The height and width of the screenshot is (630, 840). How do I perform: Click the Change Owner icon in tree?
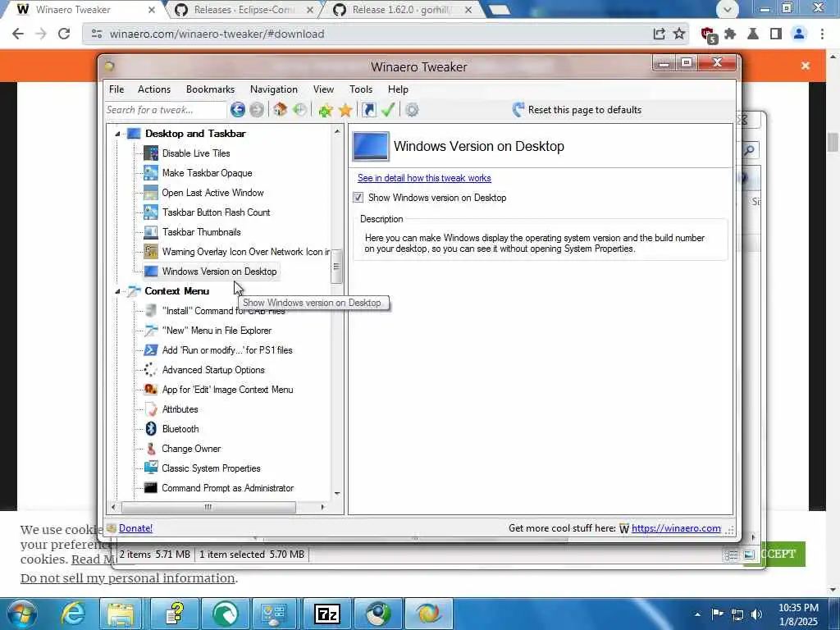(151, 449)
